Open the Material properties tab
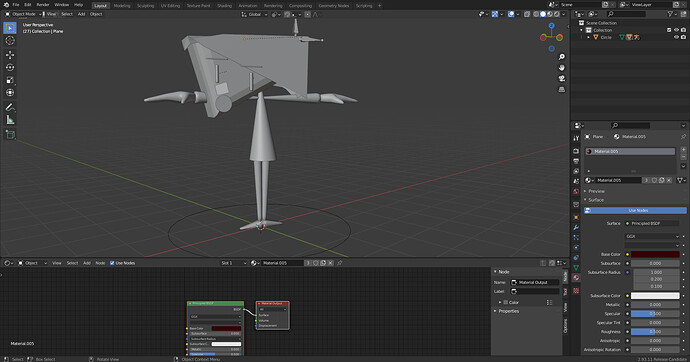Image resolution: width=690 pixels, height=362 pixels. [576, 278]
